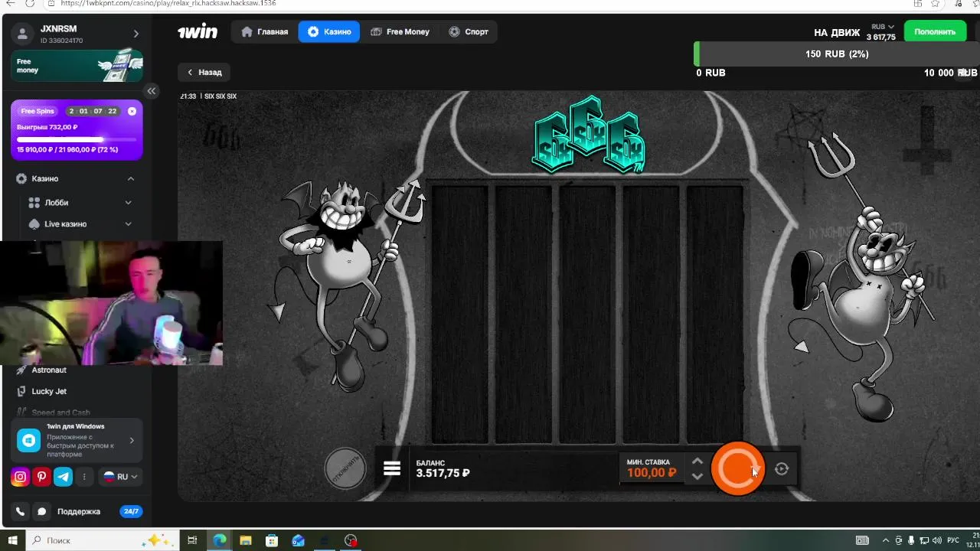Increase bet with up arrow
Screen dimensions: 980x551
pos(697,461)
